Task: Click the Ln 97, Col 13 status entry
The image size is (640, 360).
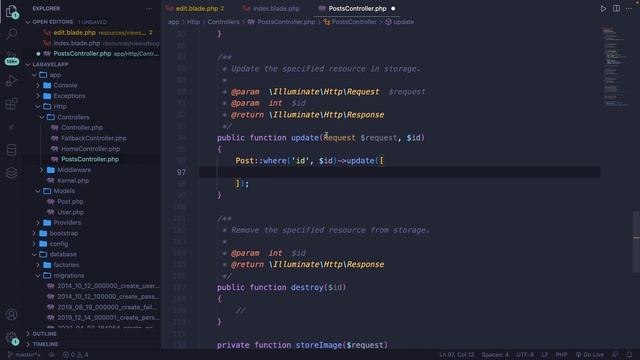Action: (x=457, y=355)
